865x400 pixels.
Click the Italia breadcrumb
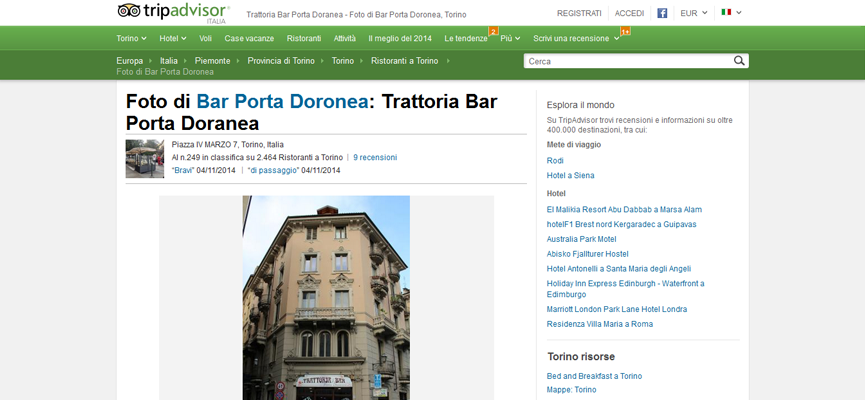[169, 61]
